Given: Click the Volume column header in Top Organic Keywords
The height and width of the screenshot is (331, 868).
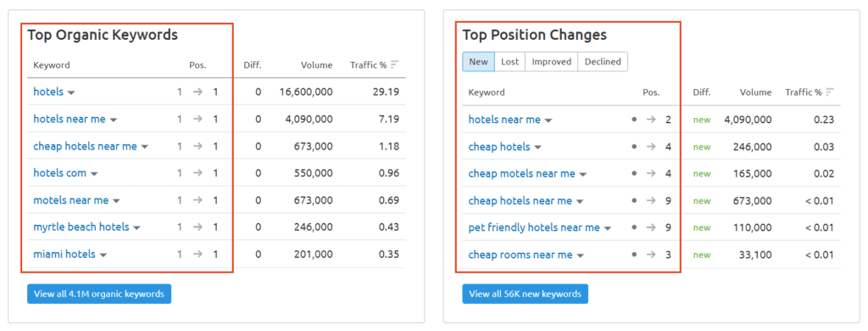Looking at the screenshot, I should [x=317, y=65].
